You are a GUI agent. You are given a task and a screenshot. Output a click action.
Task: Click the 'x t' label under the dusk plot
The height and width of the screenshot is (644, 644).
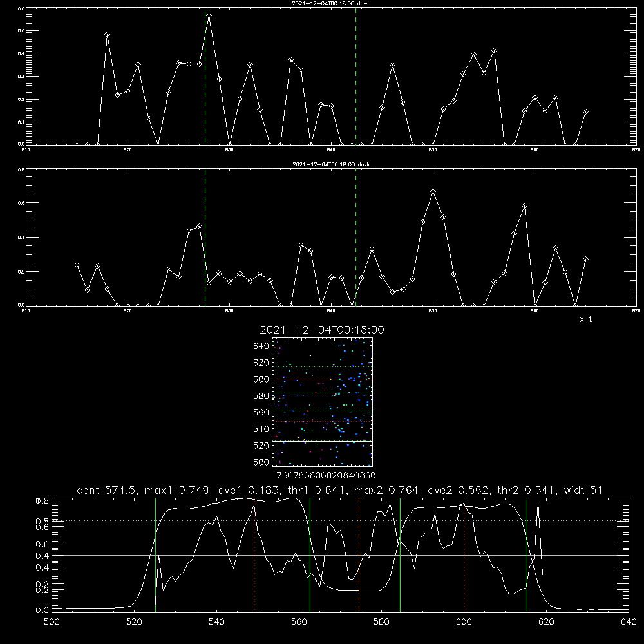click(x=585, y=319)
